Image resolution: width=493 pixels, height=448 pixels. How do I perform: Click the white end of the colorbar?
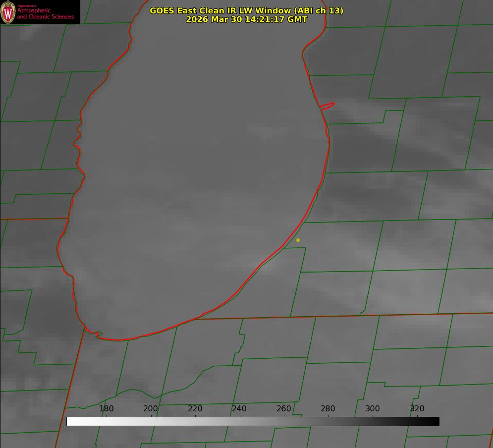(x=69, y=421)
